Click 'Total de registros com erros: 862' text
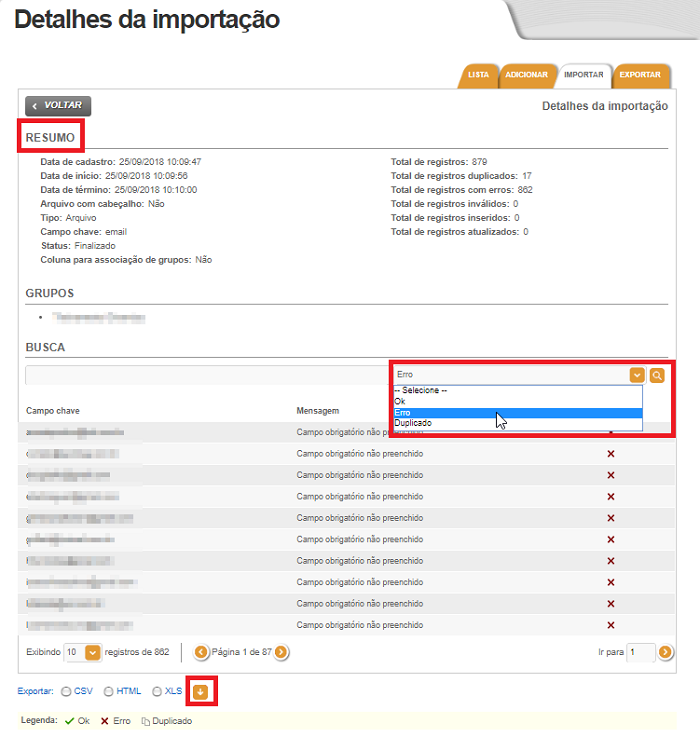The height and width of the screenshot is (737, 700). pyautogui.click(x=462, y=190)
